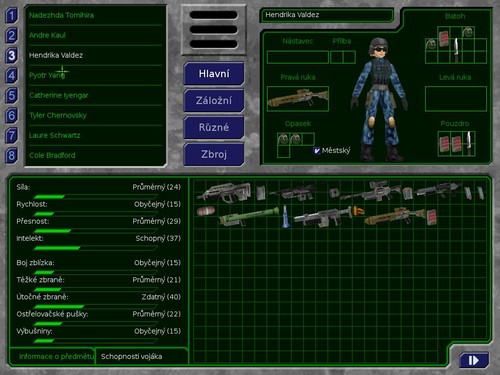Image resolution: width=500 pixels, height=375 pixels.
Task: Select the first grenade in the Opasek belt
Action: click(283, 139)
